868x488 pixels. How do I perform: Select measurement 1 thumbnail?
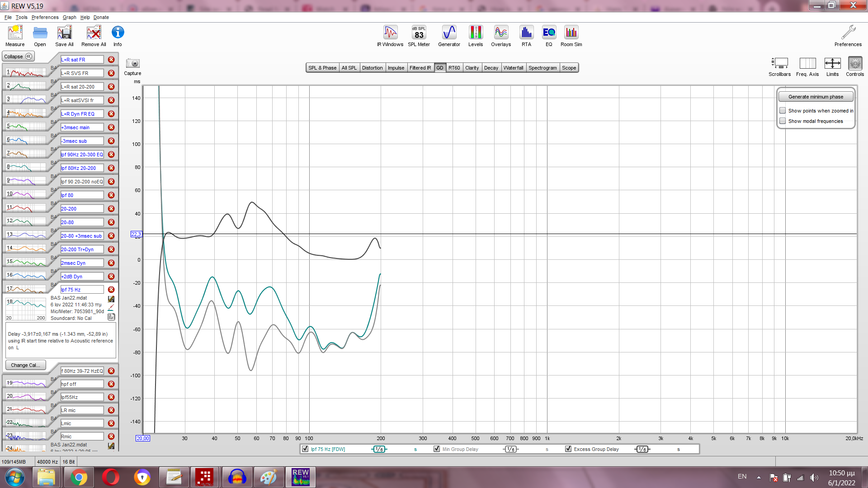point(26,72)
